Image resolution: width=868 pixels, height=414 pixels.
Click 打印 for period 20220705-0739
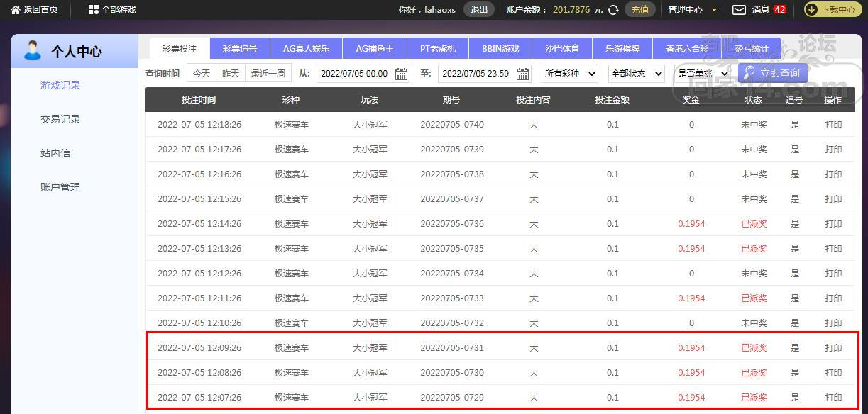(833, 150)
